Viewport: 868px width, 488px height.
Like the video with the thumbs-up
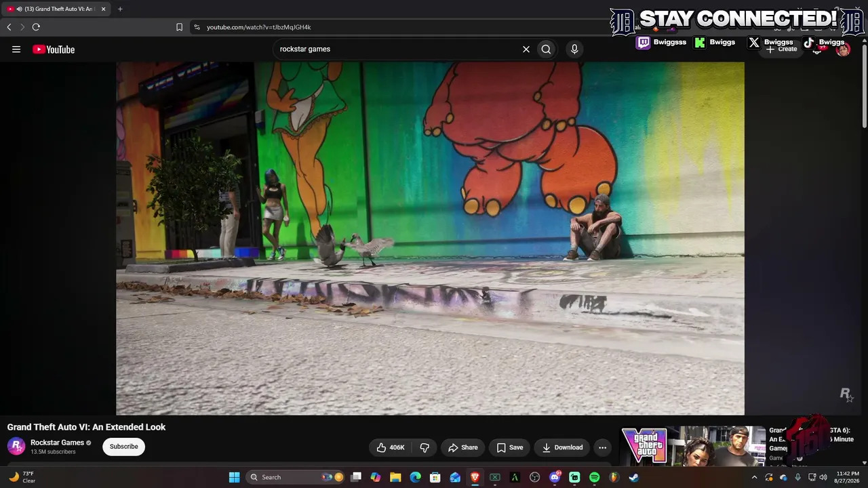click(x=391, y=447)
